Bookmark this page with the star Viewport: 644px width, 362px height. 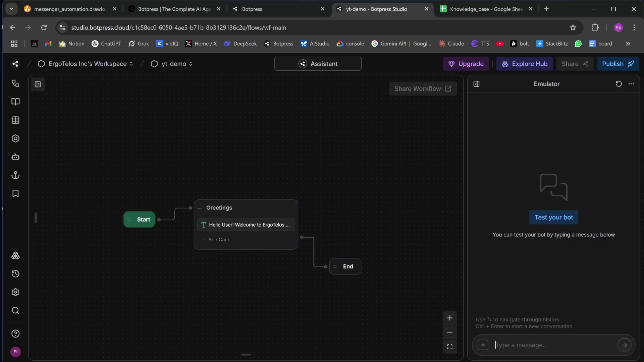(x=573, y=27)
